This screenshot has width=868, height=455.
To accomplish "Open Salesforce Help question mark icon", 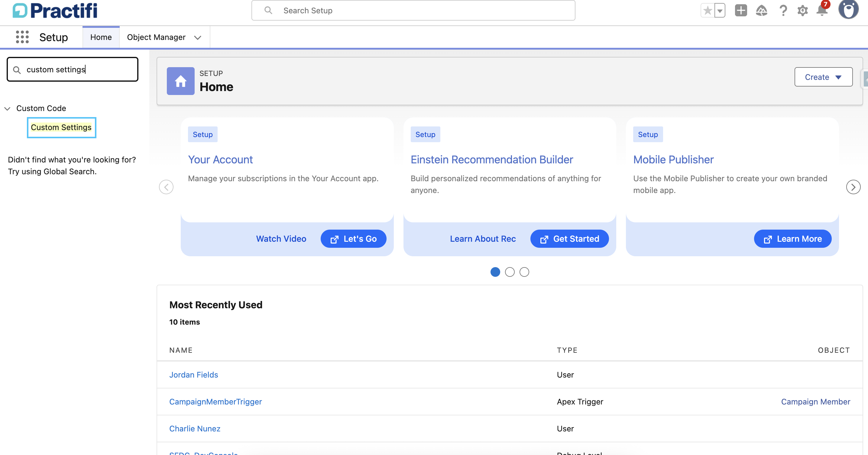I will [783, 11].
